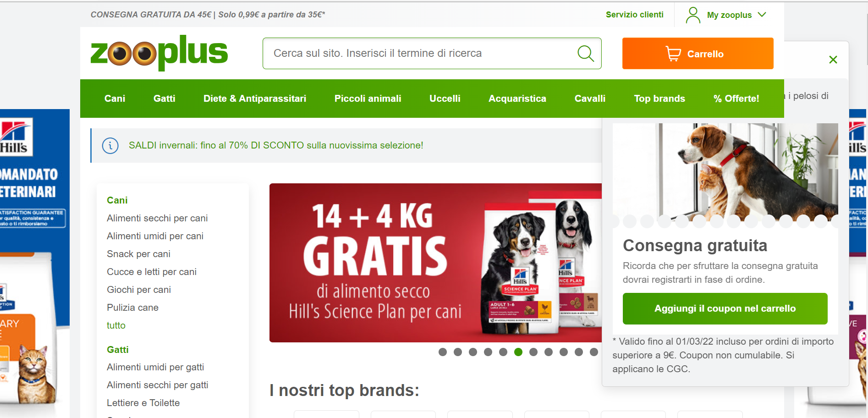Viewport: 868px width, 418px height.
Task: Open the Gatti menu
Action: pyautogui.click(x=164, y=99)
